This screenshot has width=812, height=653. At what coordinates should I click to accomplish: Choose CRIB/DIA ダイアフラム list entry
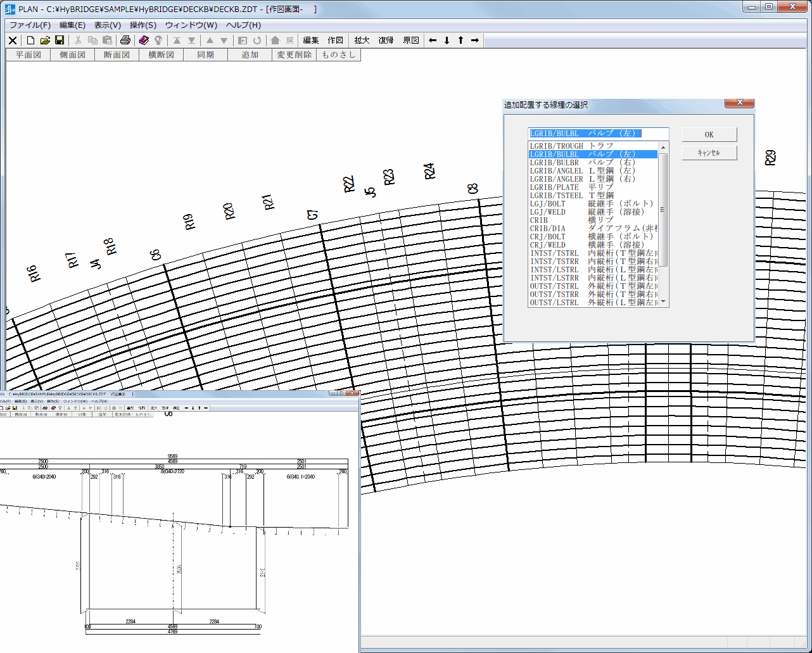[x=592, y=229]
